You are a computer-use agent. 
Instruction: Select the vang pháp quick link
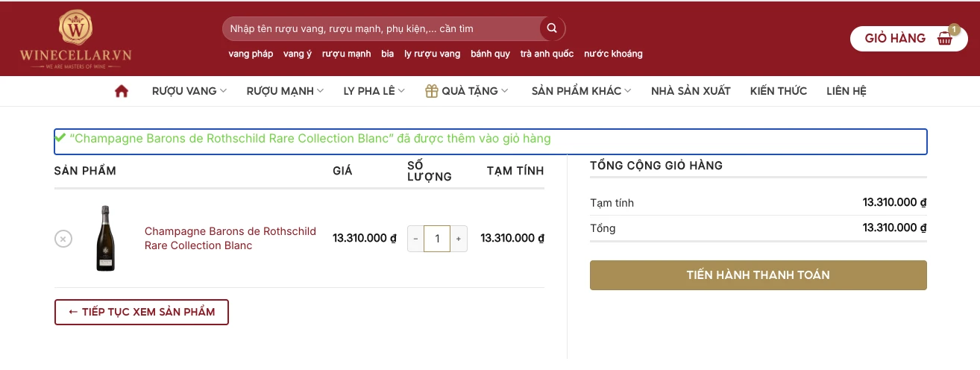click(251, 54)
